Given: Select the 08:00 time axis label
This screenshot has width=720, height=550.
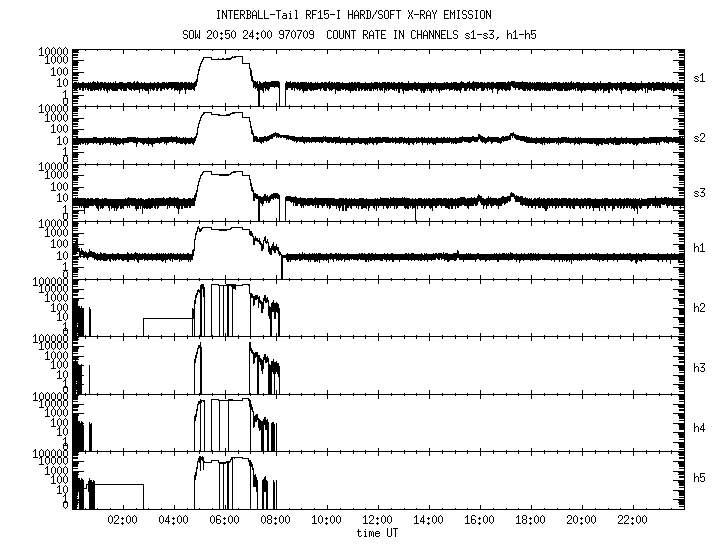Looking at the screenshot, I should pyautogui.click(x=275, y=521).
